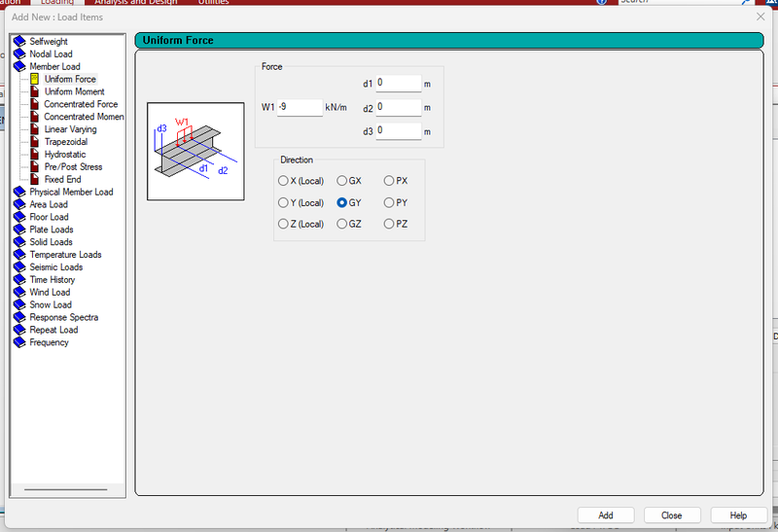Close the Add New Load Items dialog
The height and width of the screenshot is (532, 778).
(760, 17)
